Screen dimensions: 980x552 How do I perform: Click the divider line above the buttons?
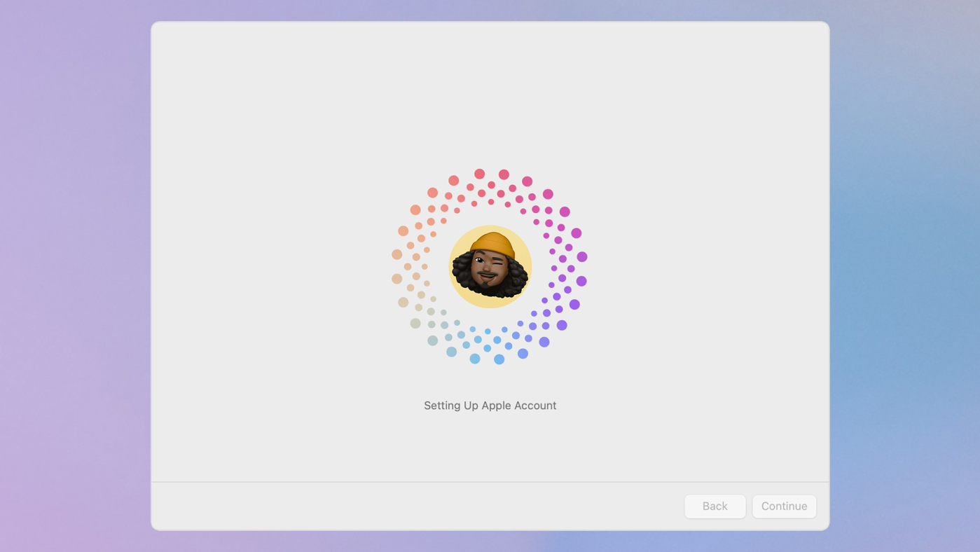click(x=490, y=482)
